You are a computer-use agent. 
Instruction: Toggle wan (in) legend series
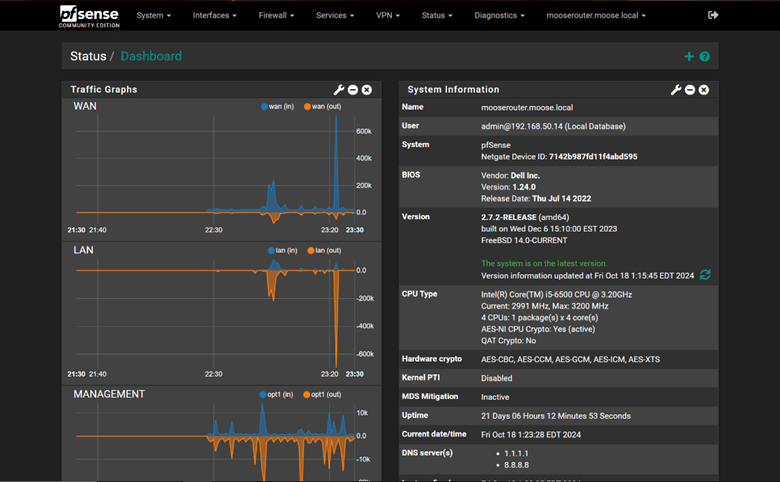click(x=278, y=106)
